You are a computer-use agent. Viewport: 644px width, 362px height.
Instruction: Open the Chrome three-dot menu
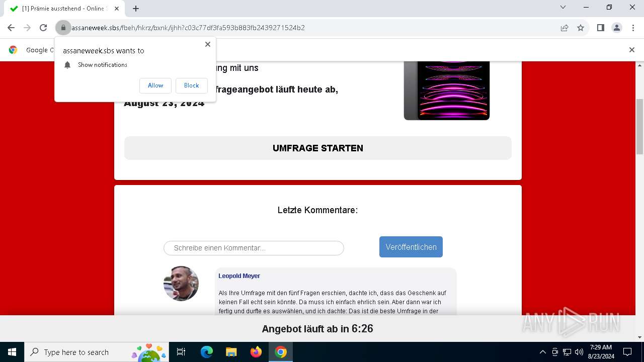coord(633,28)
